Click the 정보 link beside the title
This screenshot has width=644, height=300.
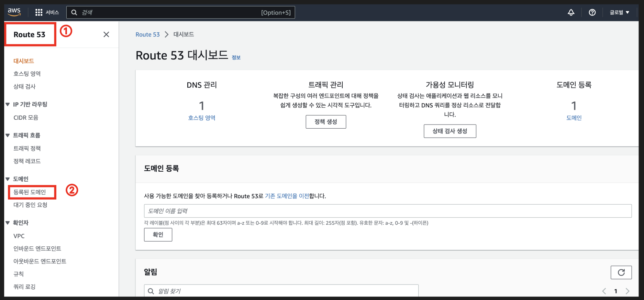click(236, 57)
